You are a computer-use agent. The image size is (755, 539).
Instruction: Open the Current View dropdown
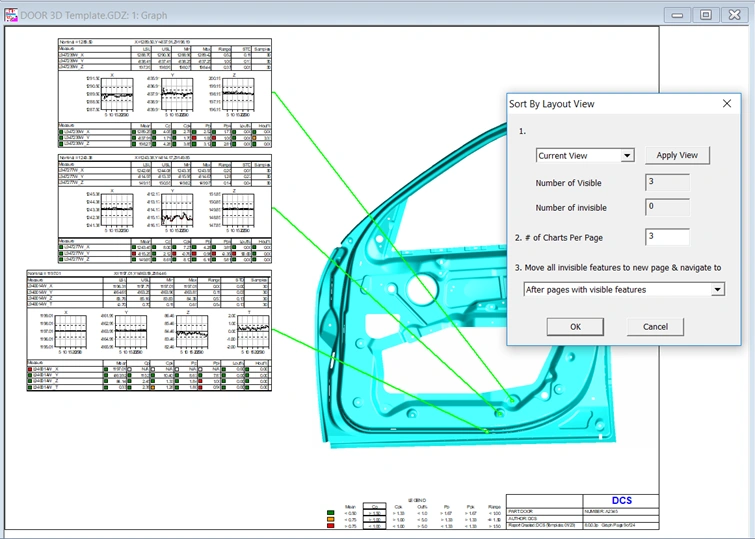[627, 156]
